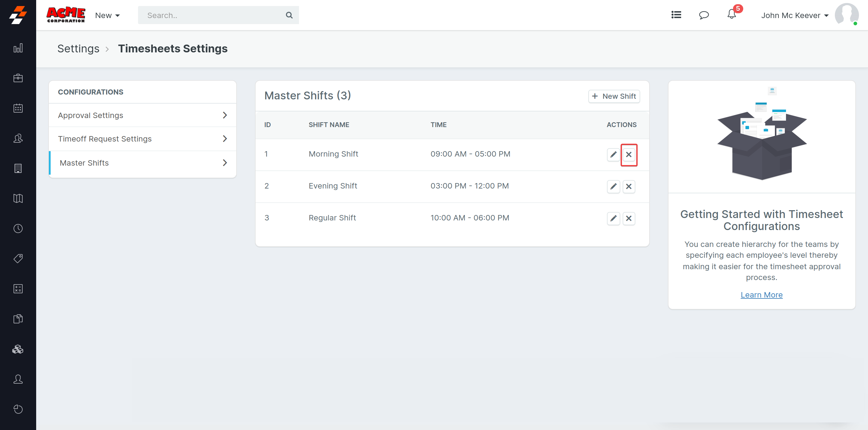Open John Mc Keever user dropdown

coord(794,15)
